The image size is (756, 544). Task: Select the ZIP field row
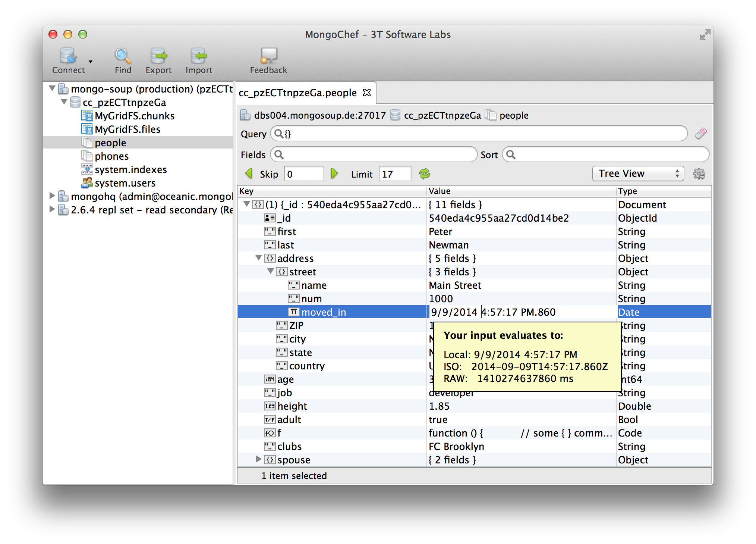pos(332,325)
